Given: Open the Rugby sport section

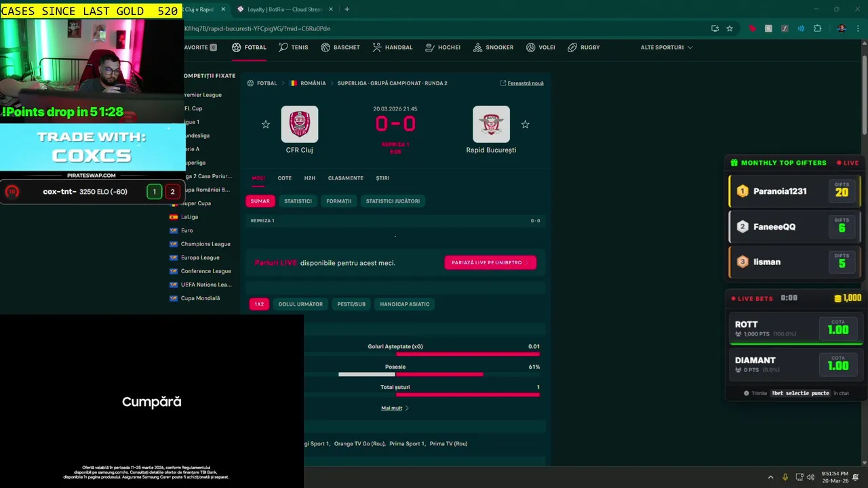Looking at the screenshot, I should (583, 47).
